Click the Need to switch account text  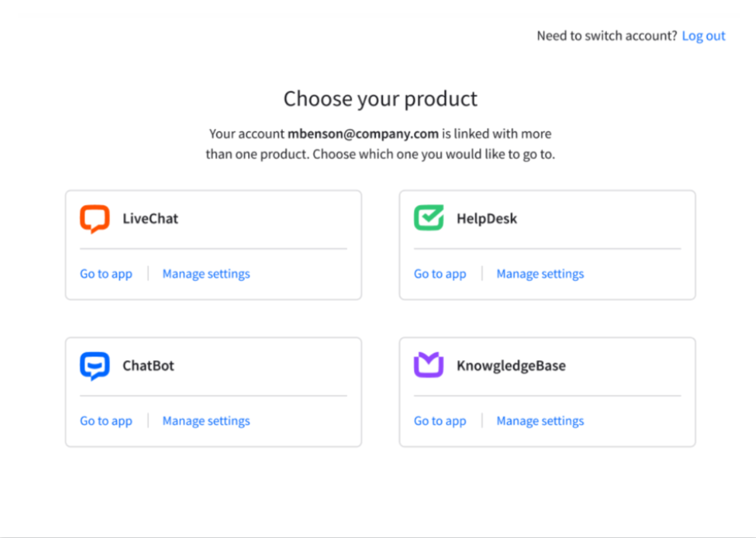point(607,36)
